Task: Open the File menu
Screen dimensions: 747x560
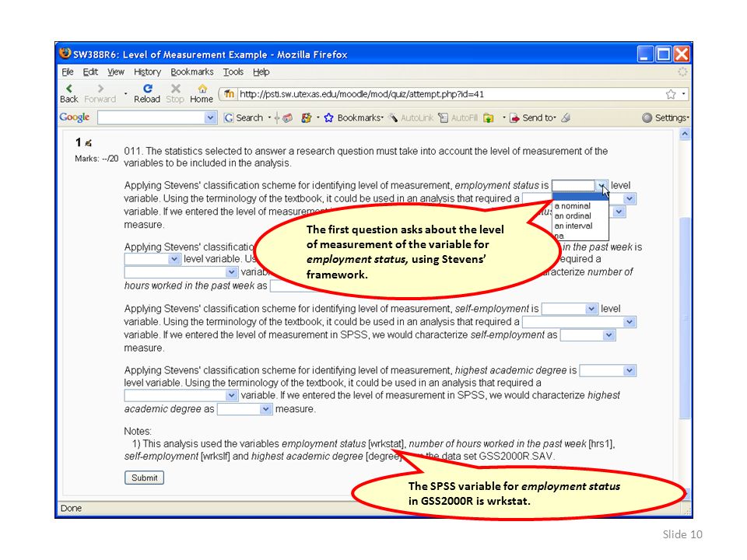Action: click(68, 72)
